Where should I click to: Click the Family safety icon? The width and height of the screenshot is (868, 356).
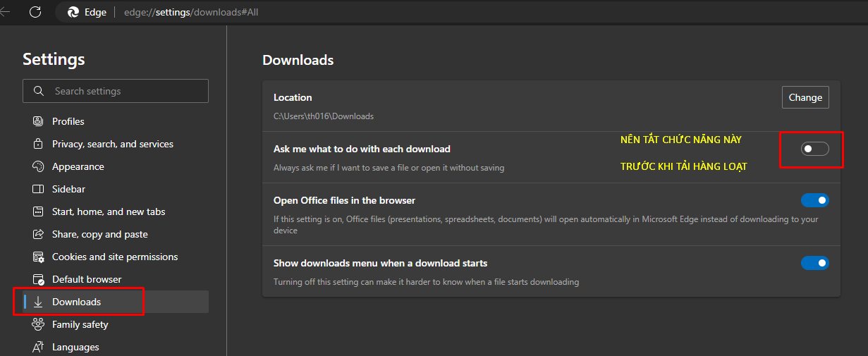38,324
